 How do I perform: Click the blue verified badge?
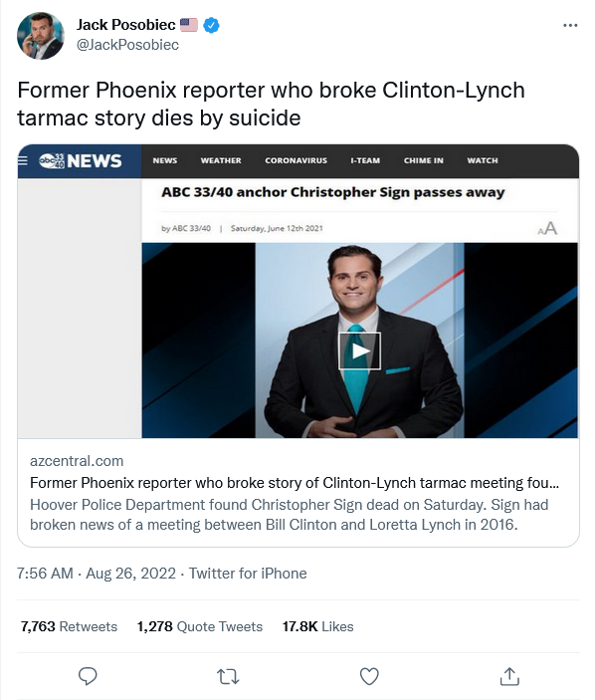point(211,26)
